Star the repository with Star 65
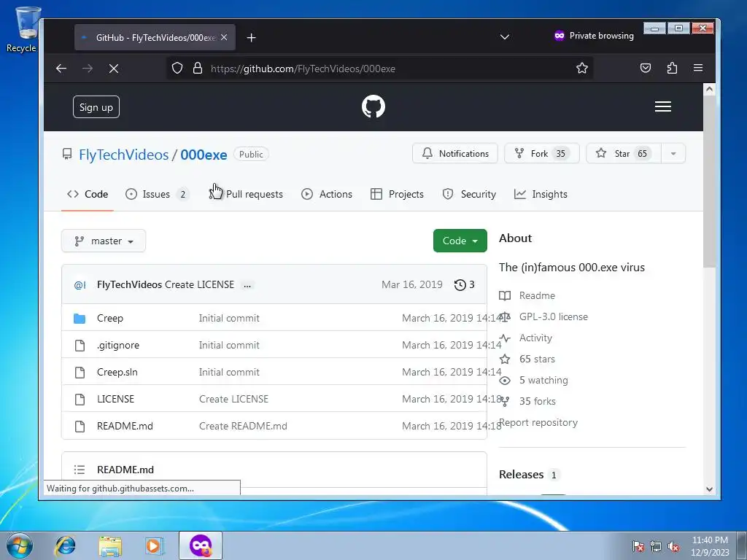 (x=624, y=153)
